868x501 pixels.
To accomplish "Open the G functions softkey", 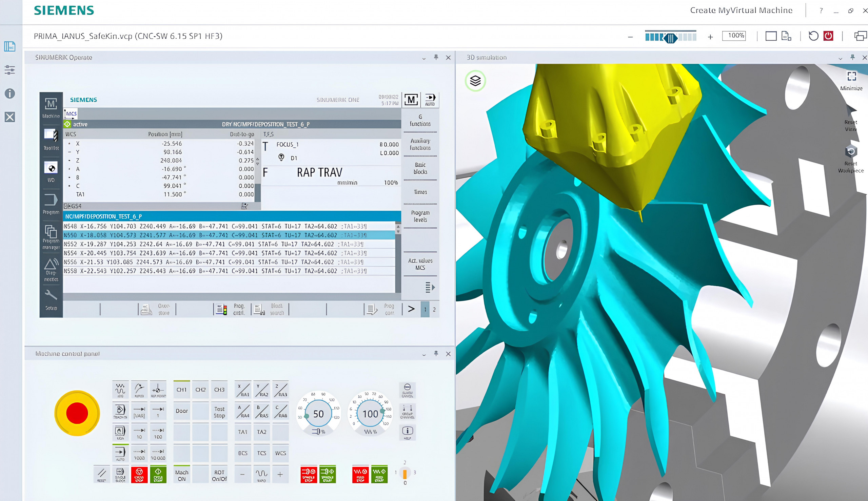I will [x=420, y=120].
